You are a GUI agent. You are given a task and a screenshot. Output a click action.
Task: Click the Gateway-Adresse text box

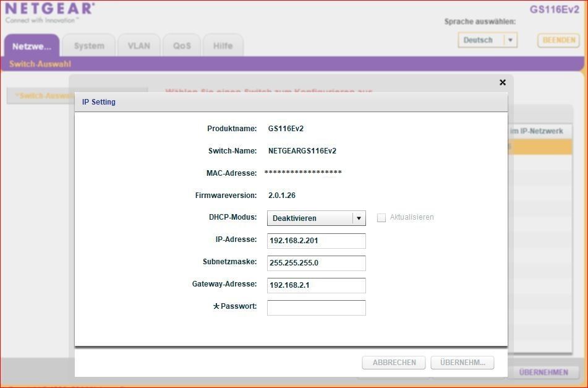point(316,285)
